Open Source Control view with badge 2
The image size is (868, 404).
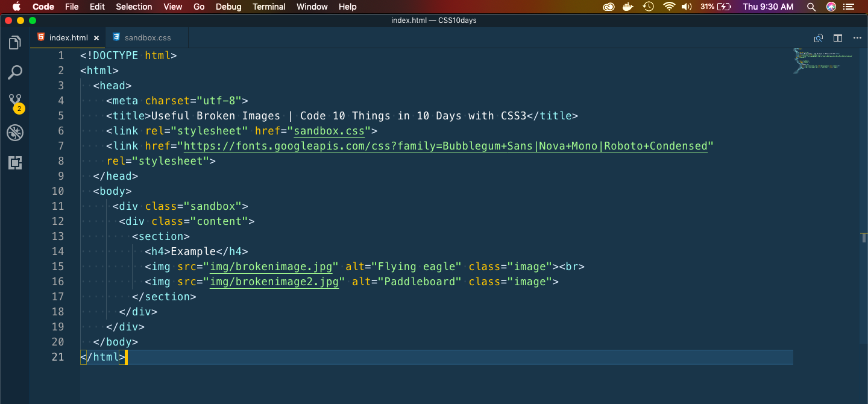(15, 103)
